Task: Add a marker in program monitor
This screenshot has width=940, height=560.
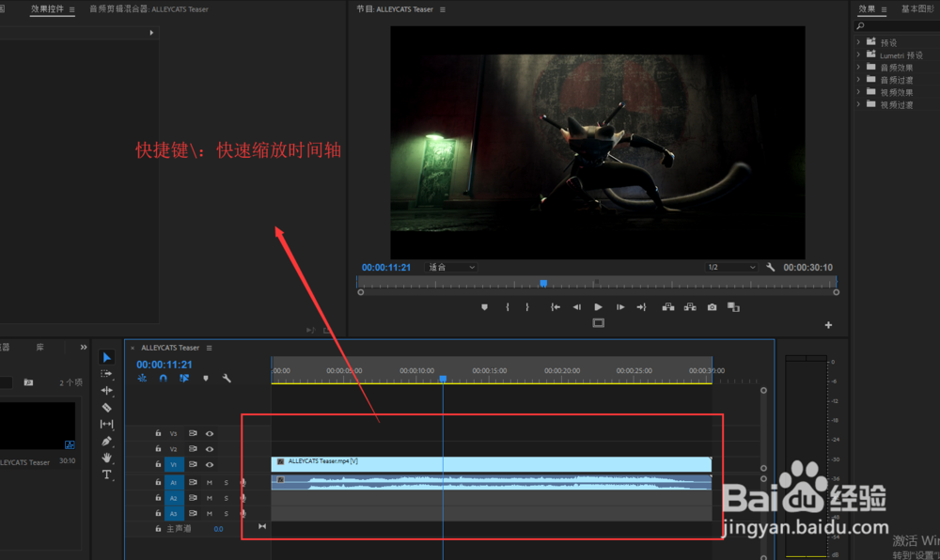Action: [x=484, y=307]
